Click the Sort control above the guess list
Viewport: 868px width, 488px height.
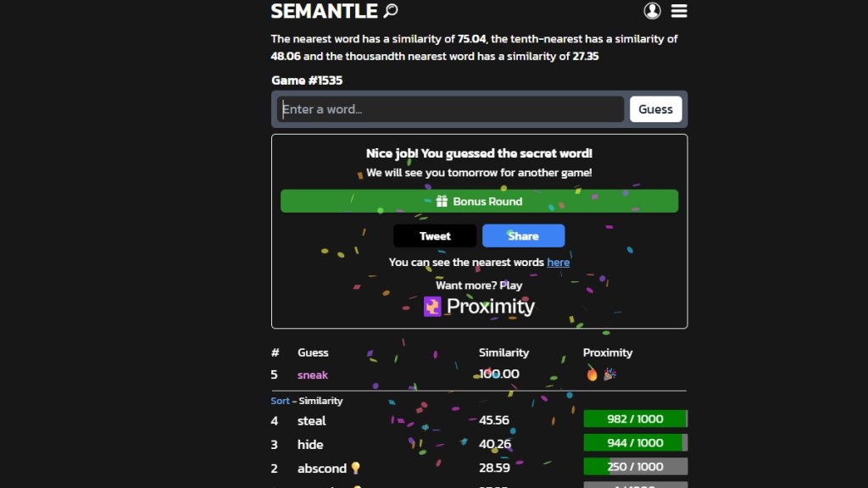(x=280, y=400)
